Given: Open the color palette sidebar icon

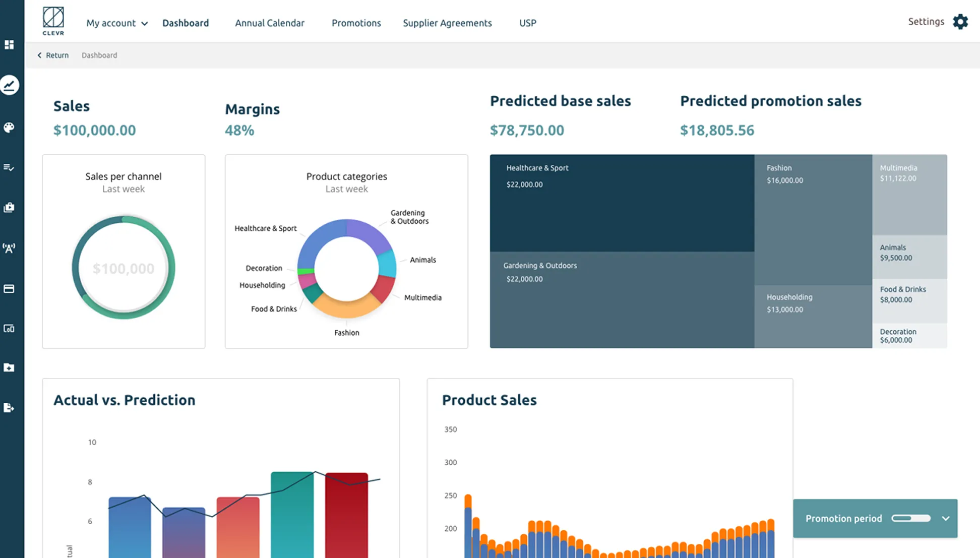Looking at the screenshot, I should [x=9, y=128].
